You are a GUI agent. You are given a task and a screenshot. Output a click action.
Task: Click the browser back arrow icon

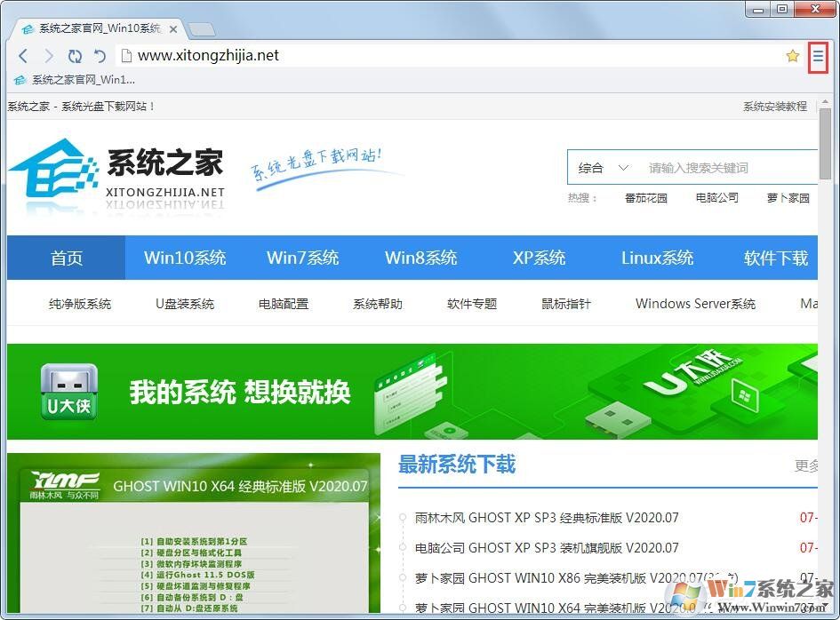(23, 55)
